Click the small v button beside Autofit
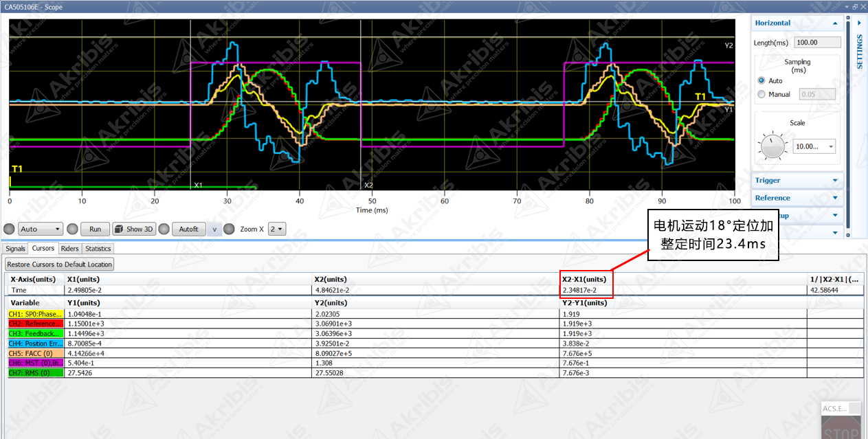 coord(214,229)
